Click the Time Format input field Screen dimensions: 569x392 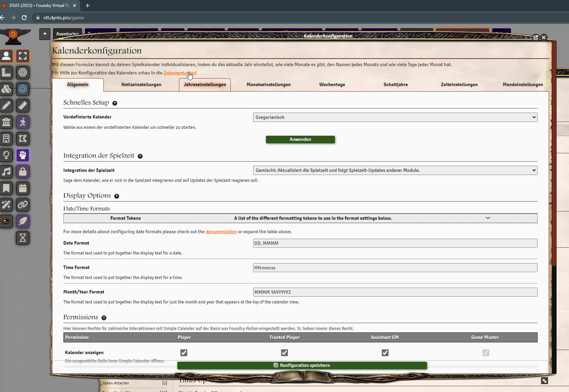(395, 268)
